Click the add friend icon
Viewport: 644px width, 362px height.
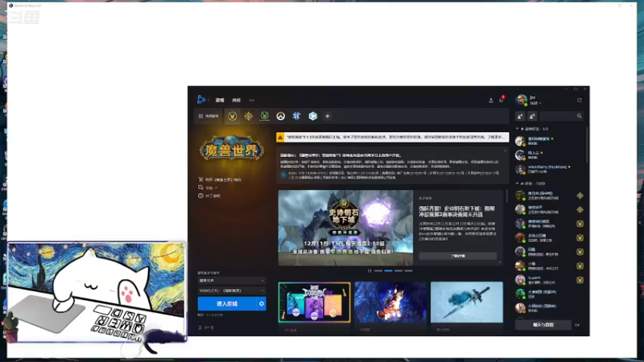(520, 116)
